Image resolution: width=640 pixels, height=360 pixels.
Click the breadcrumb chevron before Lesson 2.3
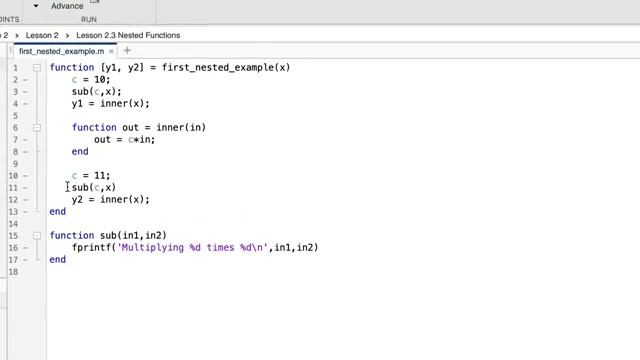pos(67,36)
